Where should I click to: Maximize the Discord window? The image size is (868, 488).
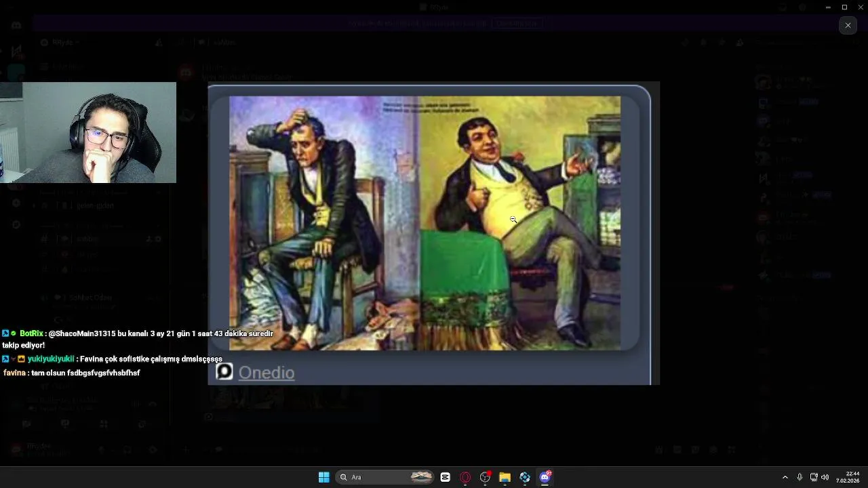[x=844, y=7]
